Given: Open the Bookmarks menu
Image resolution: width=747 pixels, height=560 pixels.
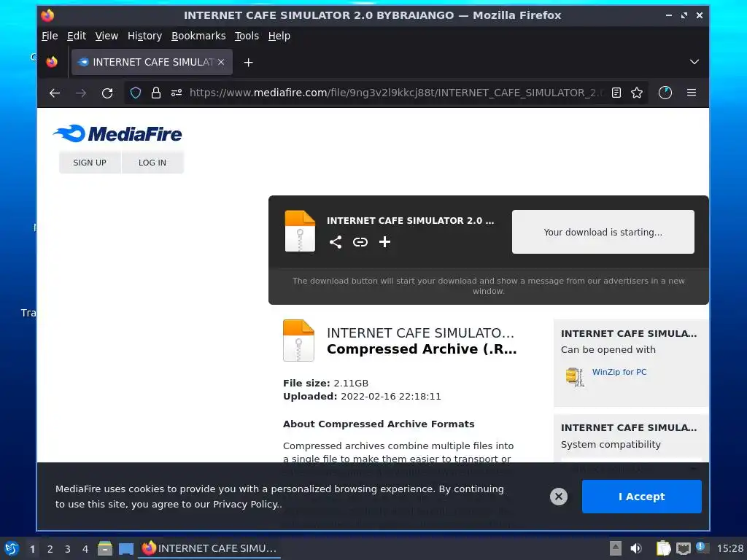Looking at the screenshot, I should pos(198,36).
